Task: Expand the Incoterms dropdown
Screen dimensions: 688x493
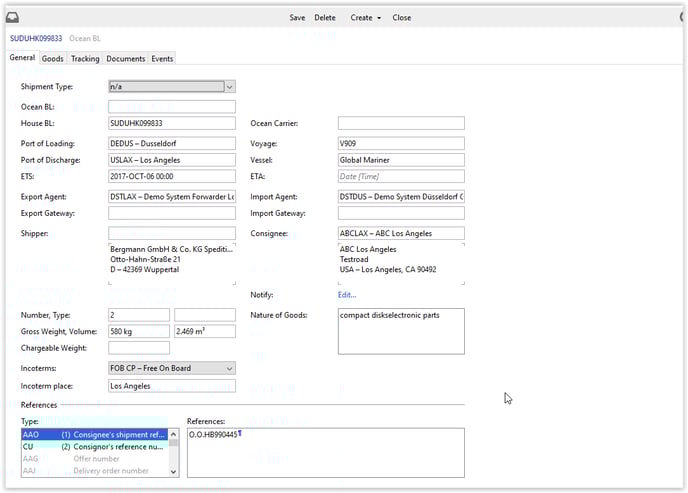Action: 229,368
